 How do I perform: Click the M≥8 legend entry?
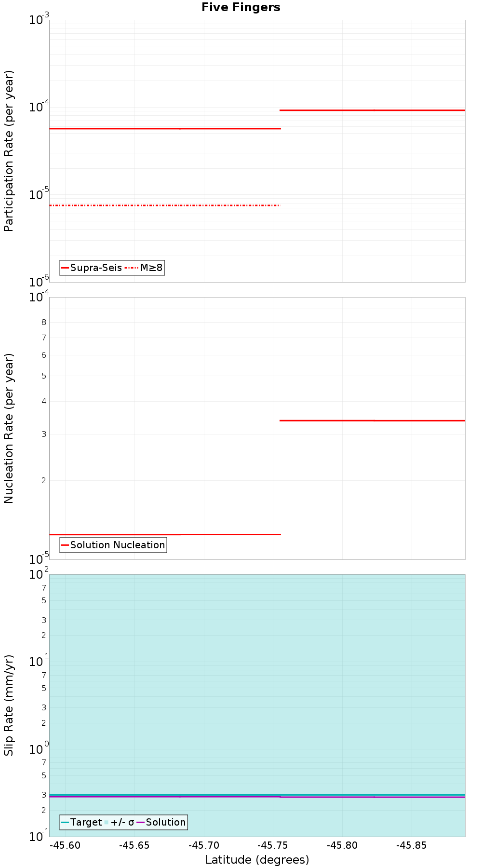point(144,268)
